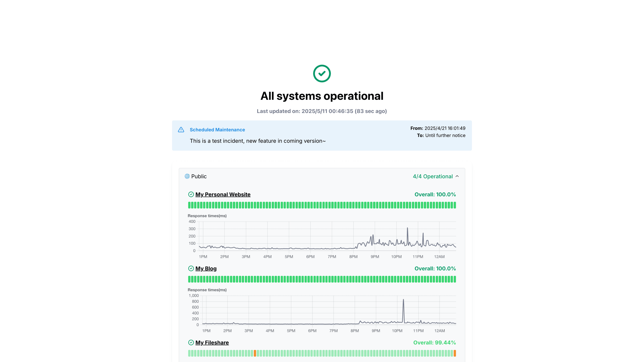Click the globe icon beside Public

187,176
